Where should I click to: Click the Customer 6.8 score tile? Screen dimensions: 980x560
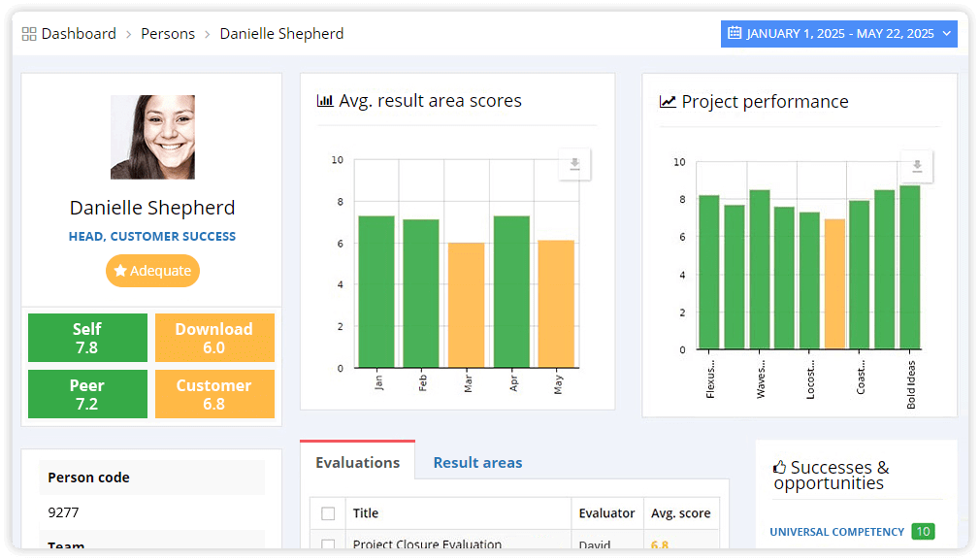pyautogui.click(x=214, y=394)
